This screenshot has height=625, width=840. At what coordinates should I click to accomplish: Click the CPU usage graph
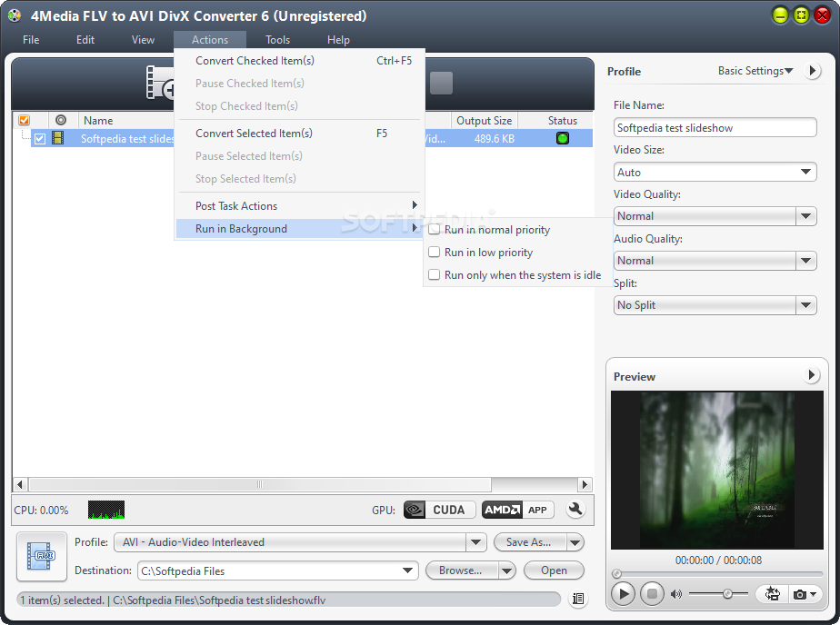click(x=106, y=510)
